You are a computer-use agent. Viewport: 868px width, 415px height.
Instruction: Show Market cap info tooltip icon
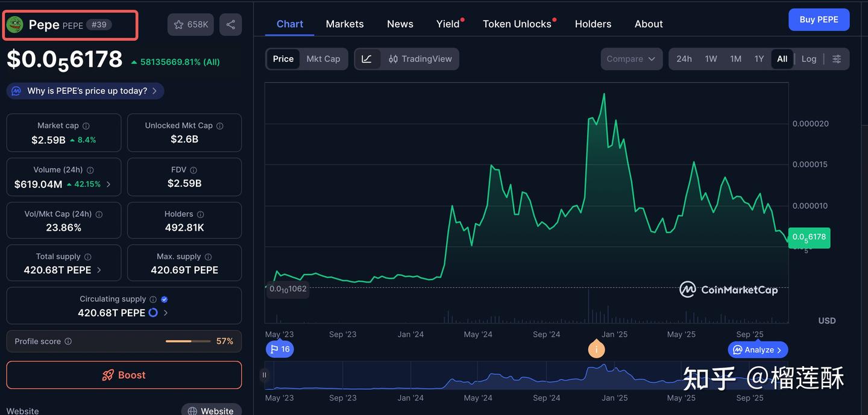[86, 126]
